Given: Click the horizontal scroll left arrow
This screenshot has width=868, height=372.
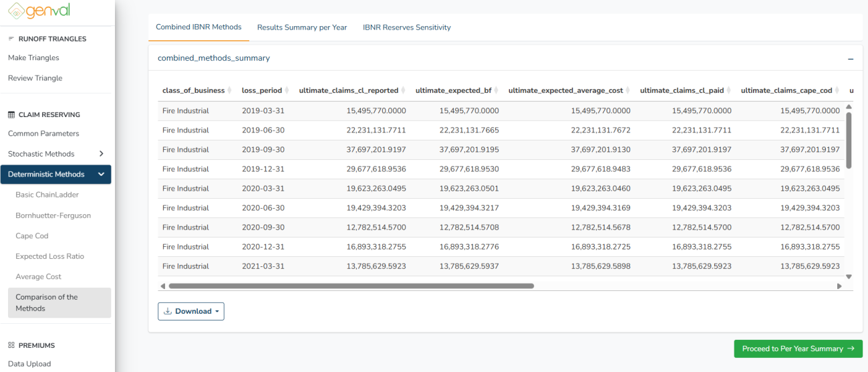Looking at the screenshot, I should (162, 286).
